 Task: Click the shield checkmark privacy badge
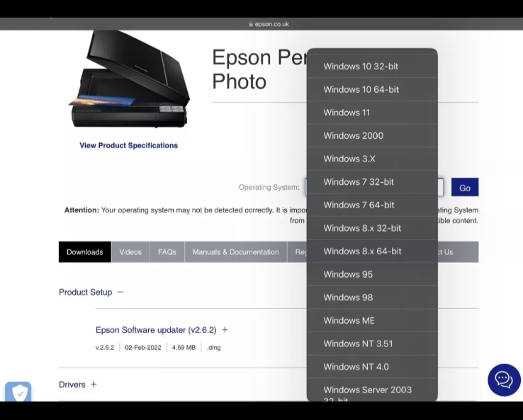tap(18, 392)
